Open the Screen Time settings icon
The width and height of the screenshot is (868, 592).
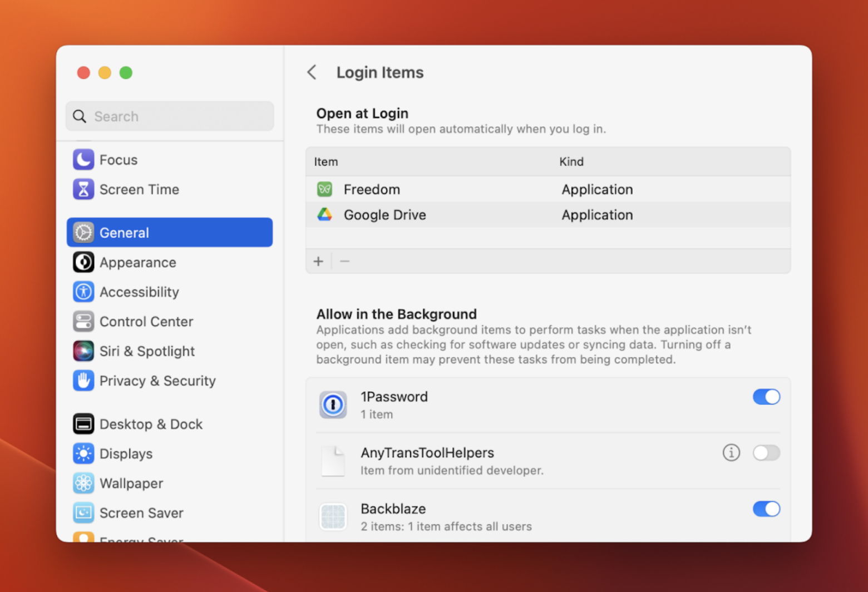(83, 189)
